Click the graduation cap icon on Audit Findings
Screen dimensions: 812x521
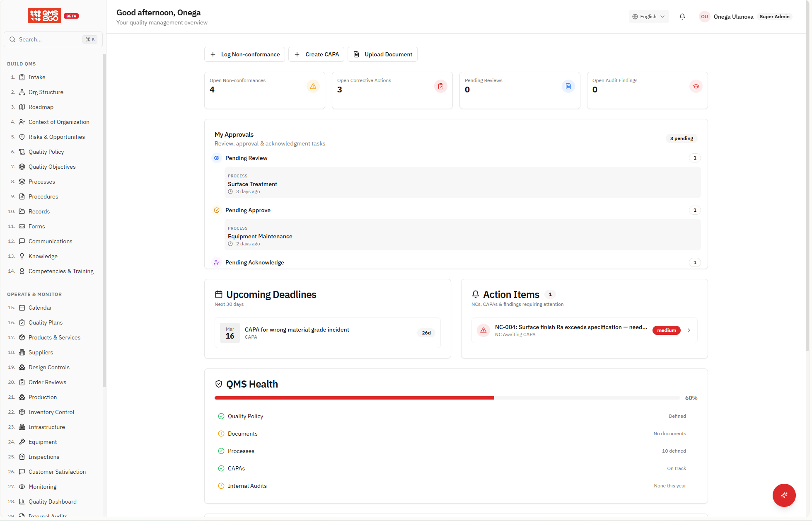(696, 86)
